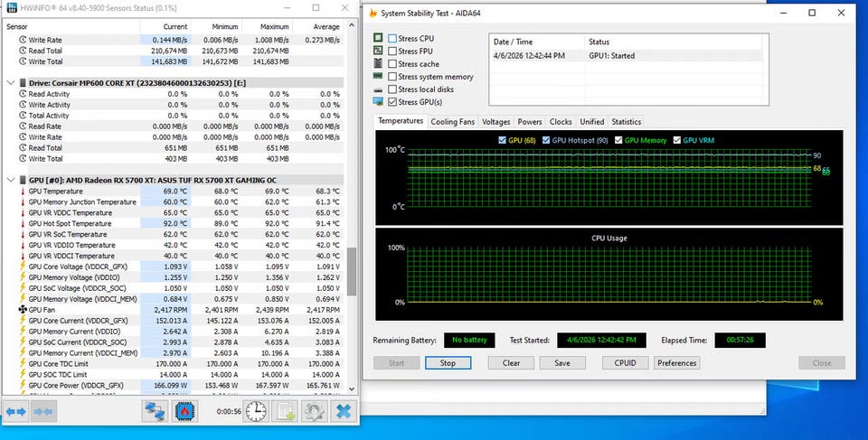Click the flame chip stress icon
The image size is (868, 440).
tap(184, 411)
